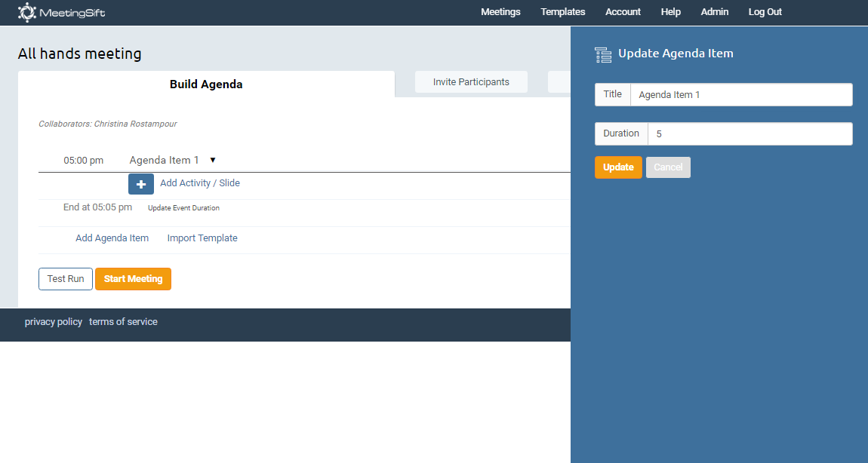Click the Update Agenda Item list icon

click(602, 54)
